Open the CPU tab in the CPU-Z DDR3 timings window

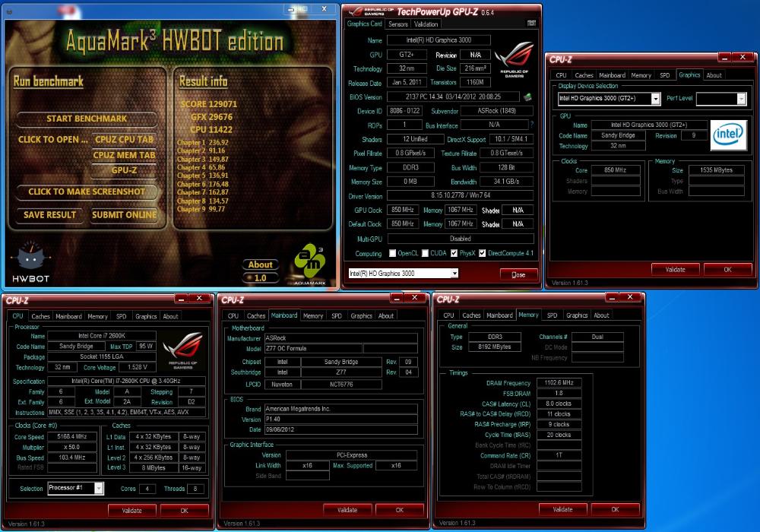449,315
